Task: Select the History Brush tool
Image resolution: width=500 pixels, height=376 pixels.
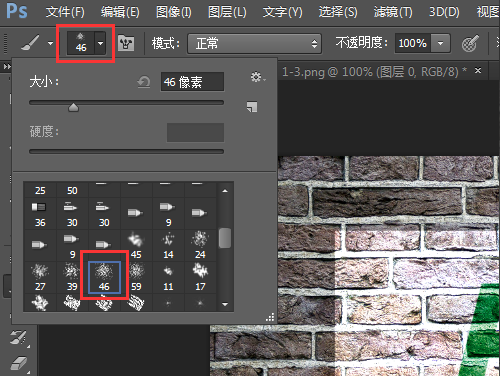Action: point(19,338)
